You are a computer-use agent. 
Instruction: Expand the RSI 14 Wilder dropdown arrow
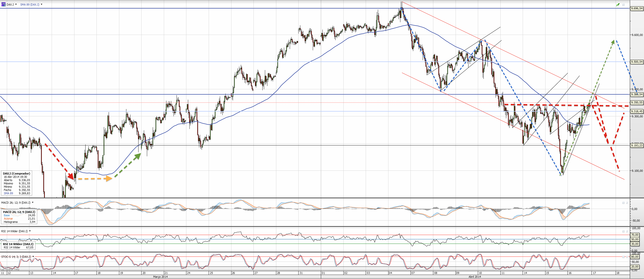30,231
